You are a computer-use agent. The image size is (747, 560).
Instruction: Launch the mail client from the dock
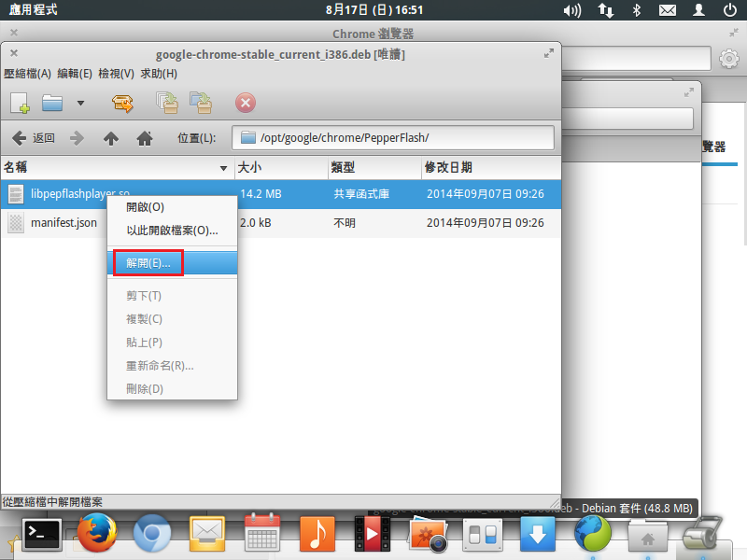click(206, 533)
